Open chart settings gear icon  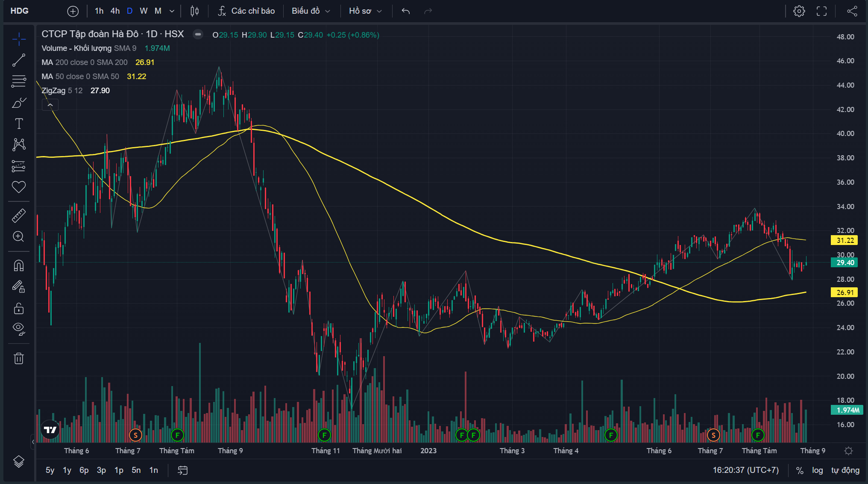[799, 11]
